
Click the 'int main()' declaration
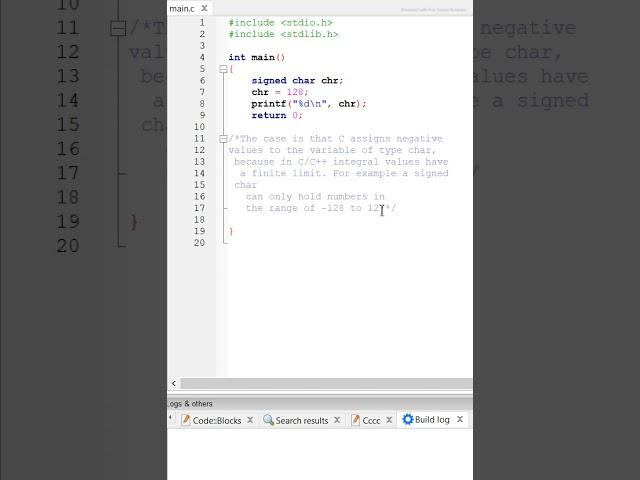coord(256,58)
